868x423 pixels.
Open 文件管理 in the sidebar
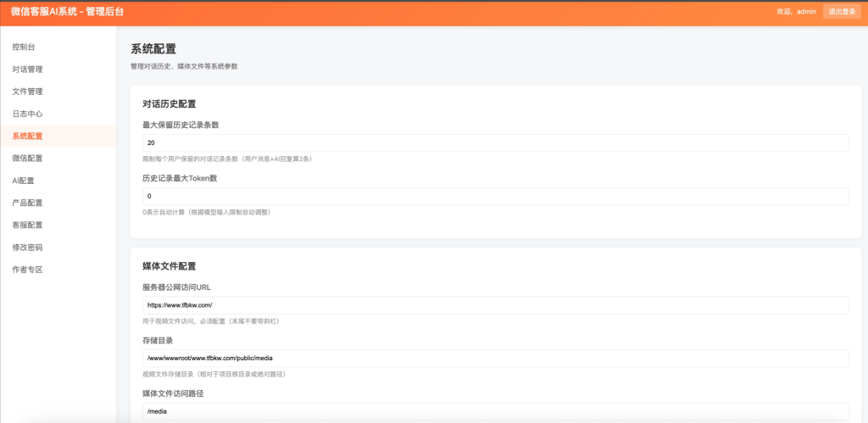tap(27, 92)
